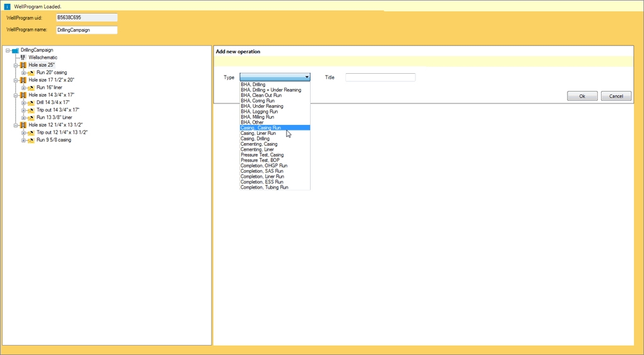
Task: Click the Hole size 25" section icon
Action: (23, 65)
